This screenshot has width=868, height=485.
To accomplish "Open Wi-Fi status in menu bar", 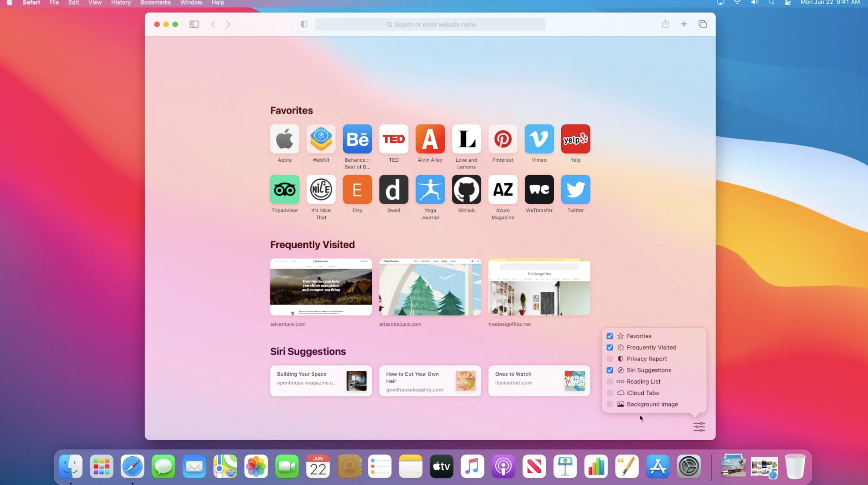I will pyautogui.click(x=737, y=3).
